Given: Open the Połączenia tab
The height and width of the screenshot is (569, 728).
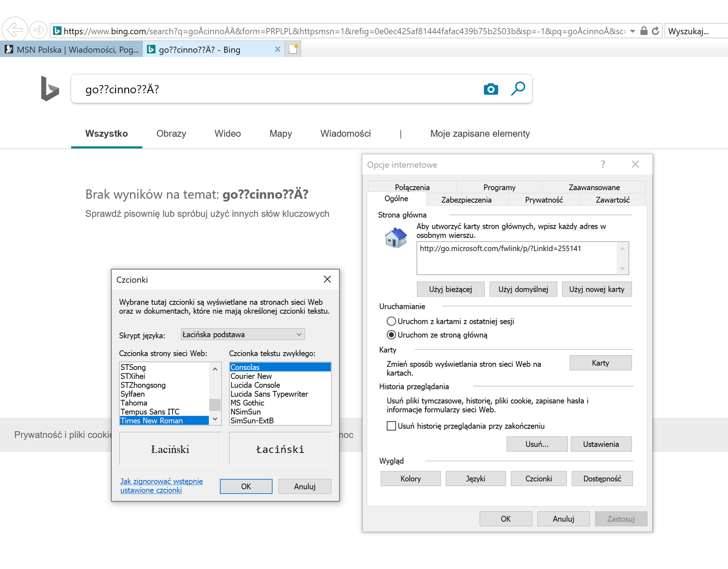Looking at the screenshot, I should point(412,187).
